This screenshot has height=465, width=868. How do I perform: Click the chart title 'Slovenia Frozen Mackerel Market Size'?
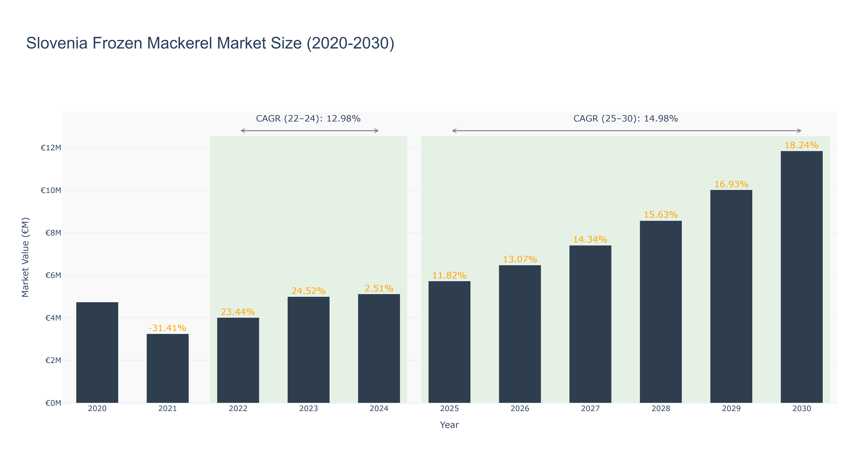210,43
